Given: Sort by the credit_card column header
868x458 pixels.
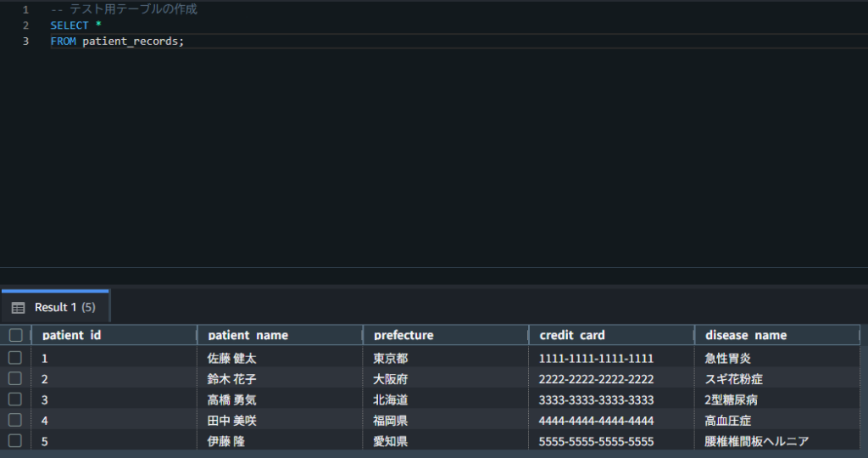Looking at the screenshot, I should point(612,335).
